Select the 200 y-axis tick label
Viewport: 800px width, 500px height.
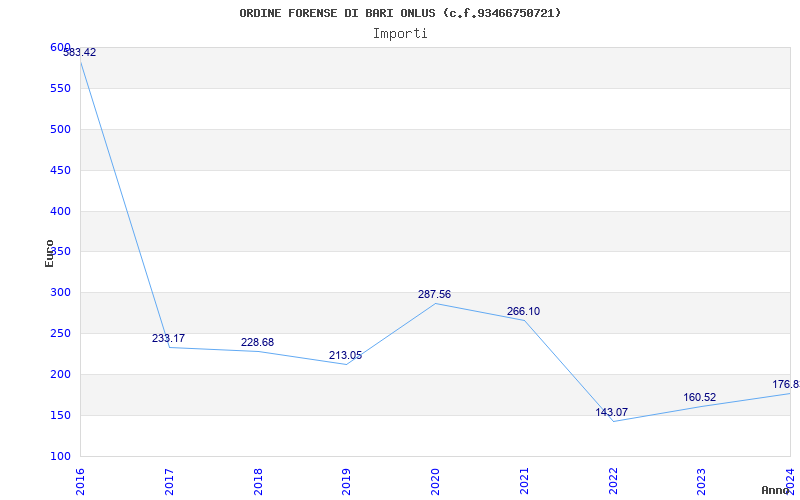coord(60,374)
